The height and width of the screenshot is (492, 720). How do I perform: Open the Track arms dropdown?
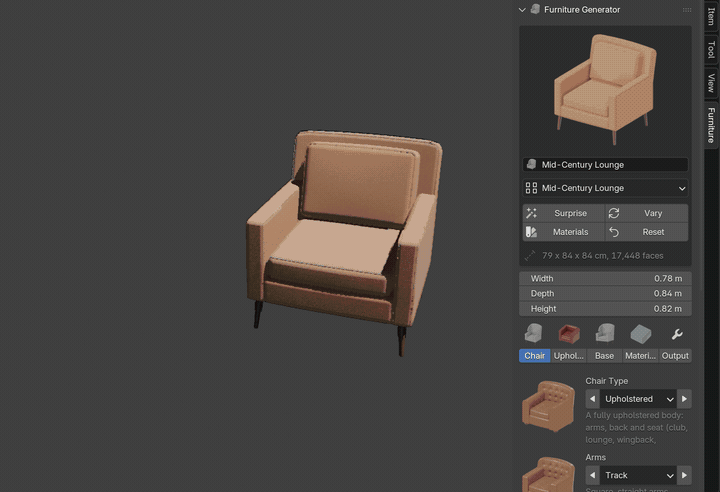click(638, 475)
